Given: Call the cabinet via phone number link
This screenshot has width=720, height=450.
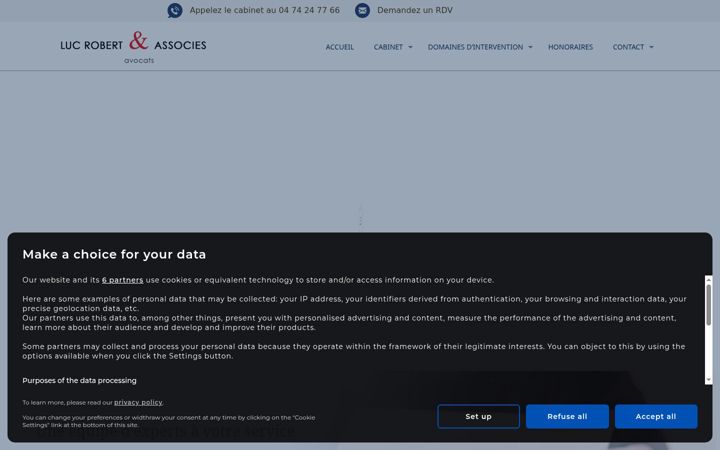Looking at the screenshot, I should coord(264,10).
